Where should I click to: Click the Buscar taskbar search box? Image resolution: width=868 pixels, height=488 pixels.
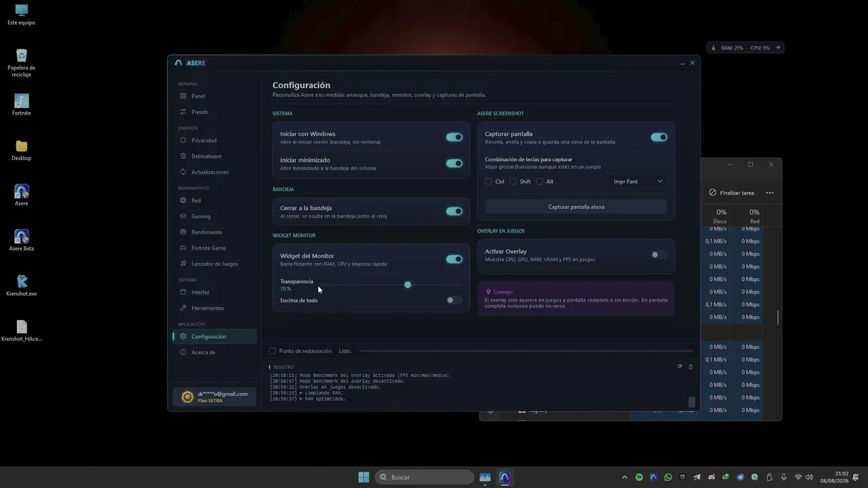point(424,477)
